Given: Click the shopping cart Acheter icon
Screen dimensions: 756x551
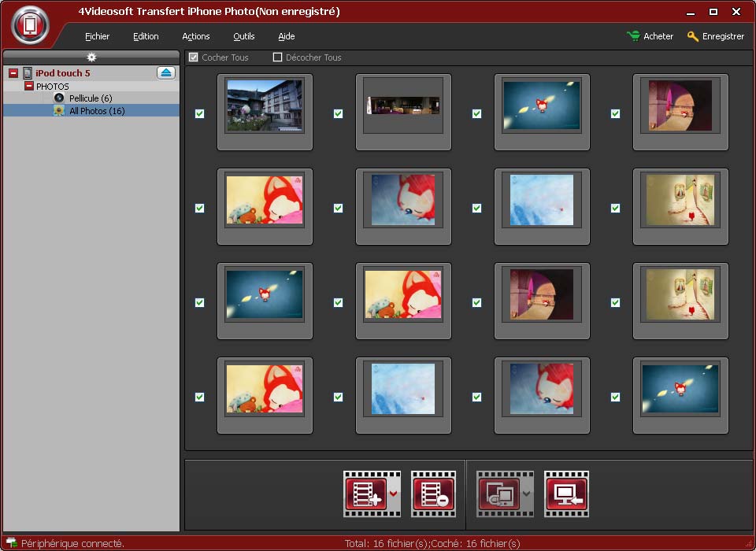Looking at the screenshot, I should pos(633,36).
